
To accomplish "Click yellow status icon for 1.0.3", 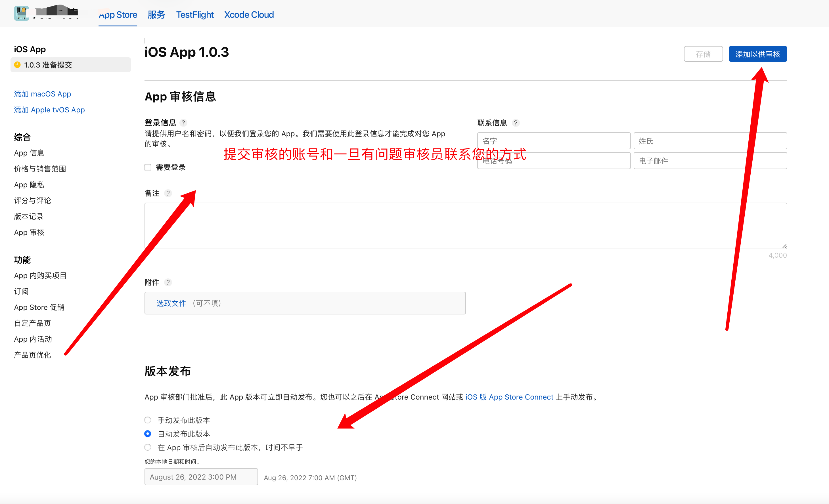I will (x=18, y=64).
